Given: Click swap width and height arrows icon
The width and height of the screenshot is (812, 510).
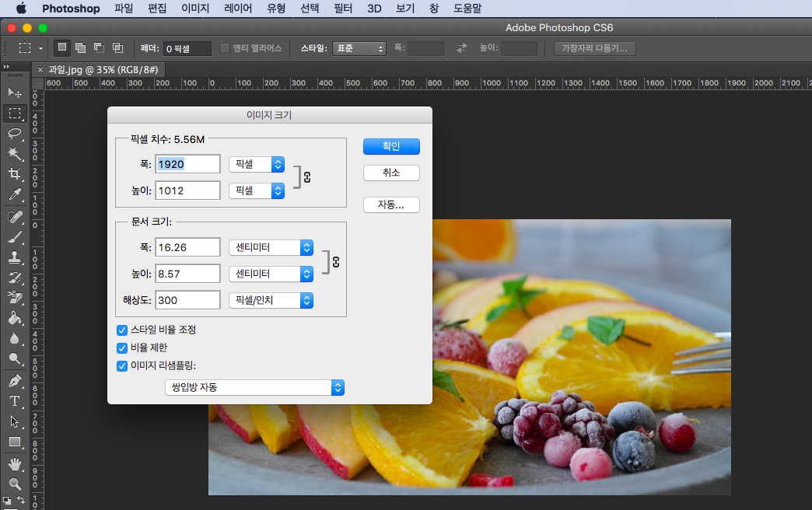Looking at the screenshot, I should (x=461, y=48).
